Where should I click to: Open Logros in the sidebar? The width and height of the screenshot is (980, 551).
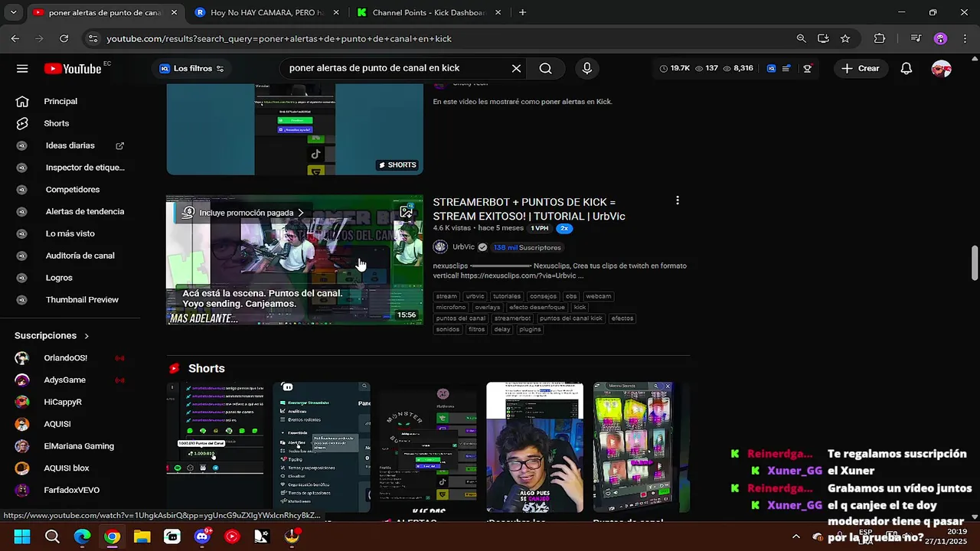pyautogui.click(x=58, y=278)
